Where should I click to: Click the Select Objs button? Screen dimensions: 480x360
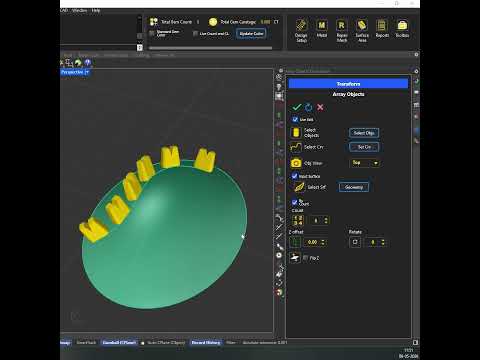[364, 133]
